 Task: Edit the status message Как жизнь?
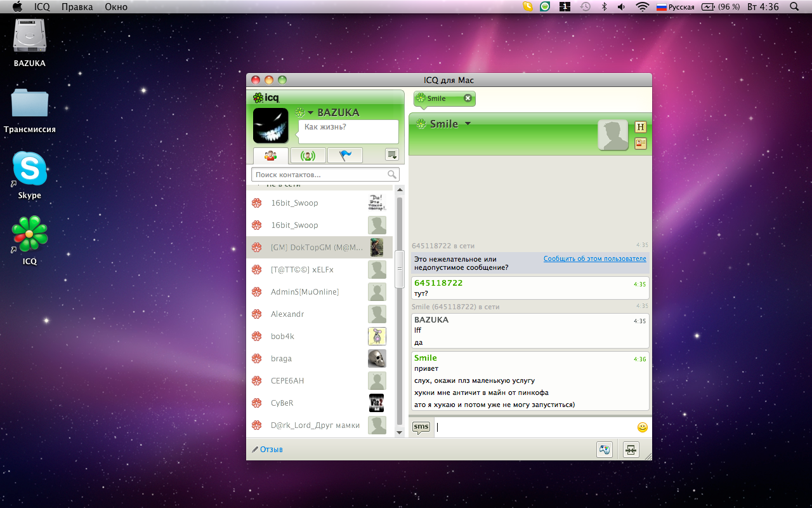348,131
